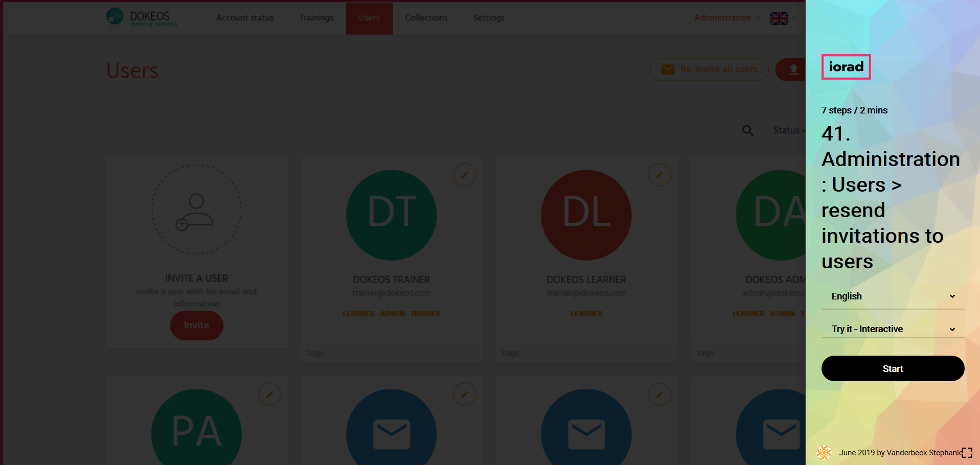The width and height of the screenshot is (980, 465).
Task: Click the search magnifier icon
Action: 747,131
